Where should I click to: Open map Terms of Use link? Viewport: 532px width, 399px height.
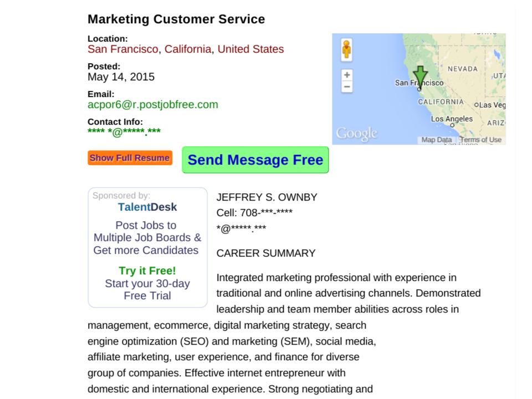(480, 140)
